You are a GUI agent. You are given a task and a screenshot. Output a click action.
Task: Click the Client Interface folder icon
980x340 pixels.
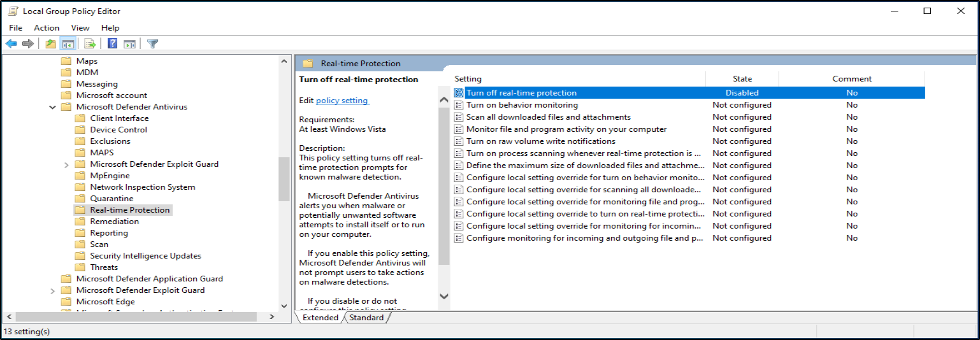80,118
